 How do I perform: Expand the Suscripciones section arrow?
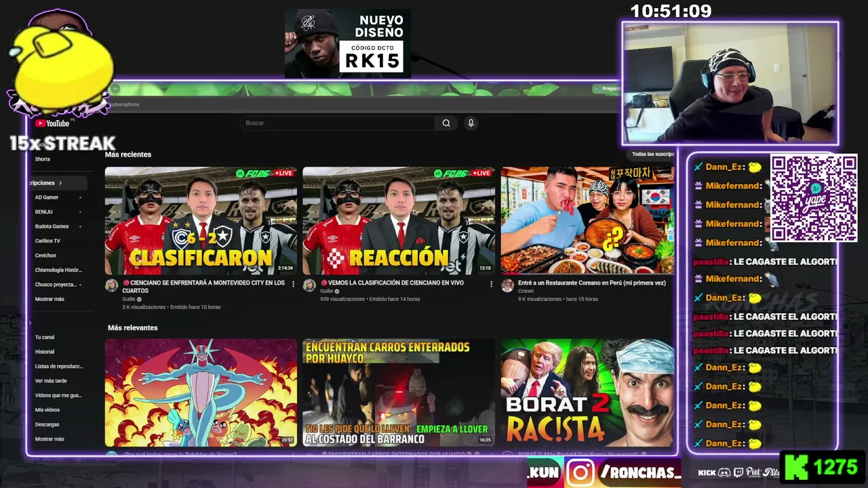(x=60, y=183)
